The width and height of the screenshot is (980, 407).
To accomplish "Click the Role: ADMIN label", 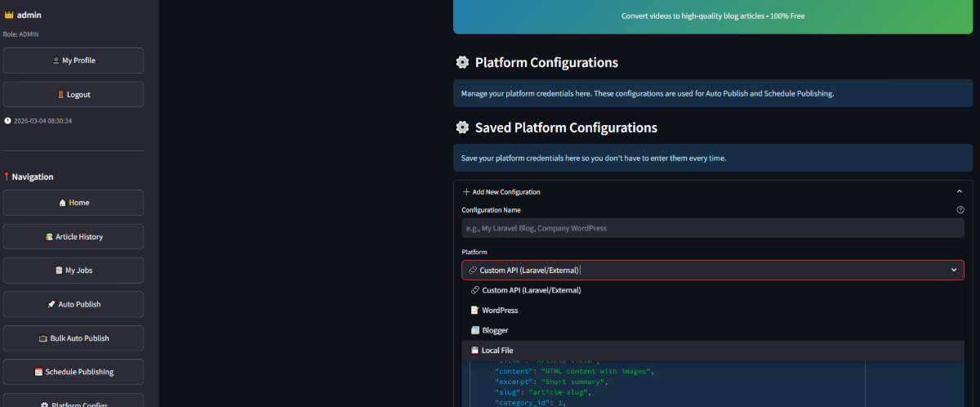I will pyautogui.click(x=21, y=34).
